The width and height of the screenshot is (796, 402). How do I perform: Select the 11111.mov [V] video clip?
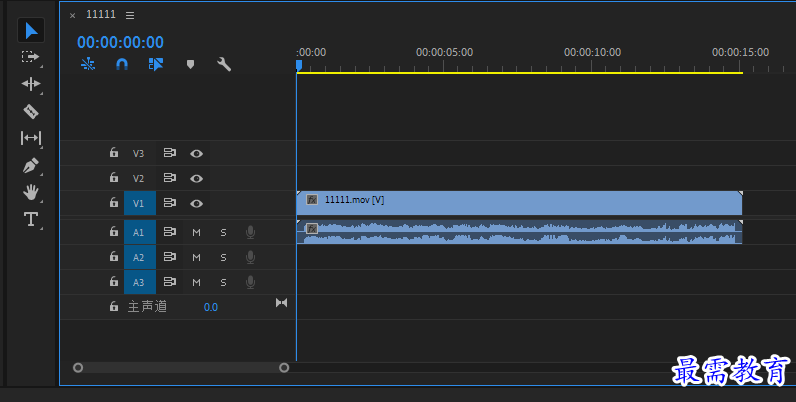click(x=519, y=203)
